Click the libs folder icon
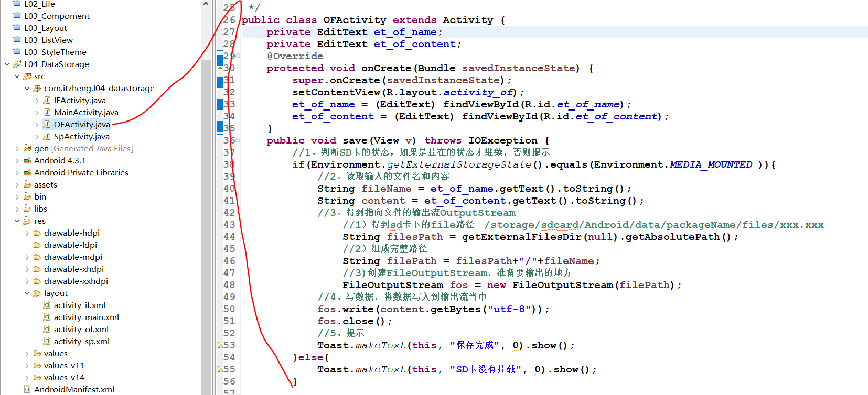The image size is (868, 395). click(x=28, y=209)
